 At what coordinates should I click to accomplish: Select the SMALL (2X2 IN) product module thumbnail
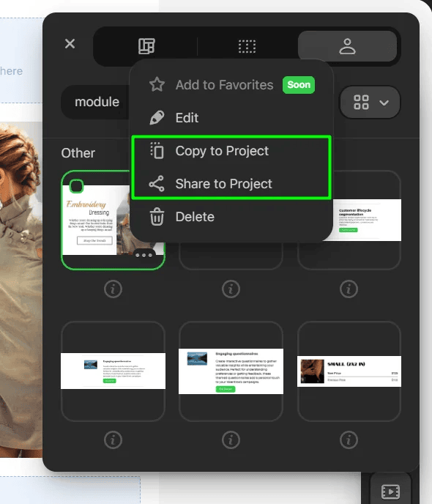[349, 371]
